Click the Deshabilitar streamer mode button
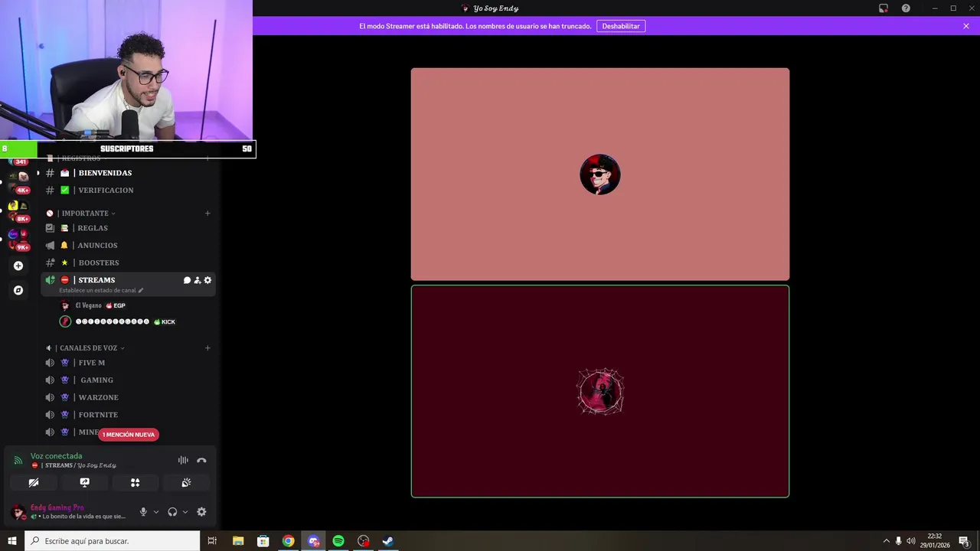 pos(621,26)
